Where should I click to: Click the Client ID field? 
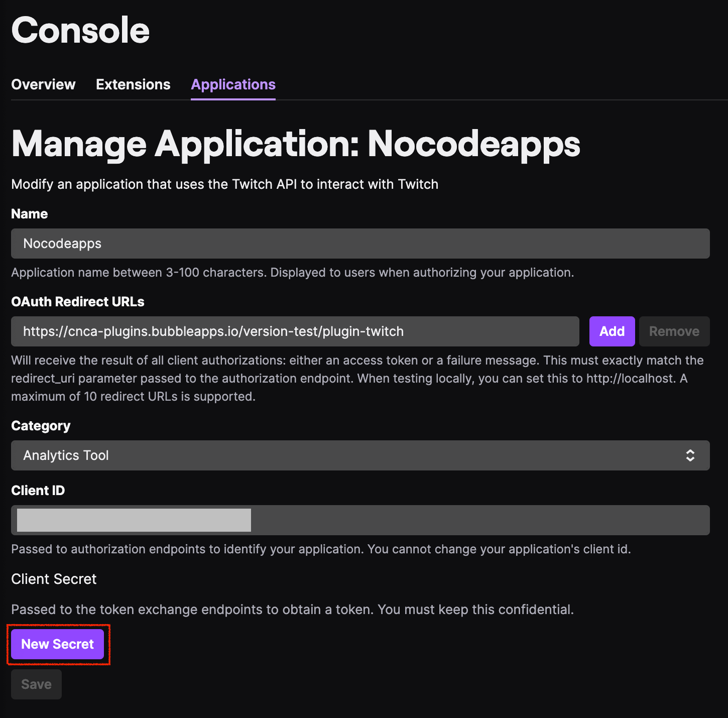click(x=360, y=520)
